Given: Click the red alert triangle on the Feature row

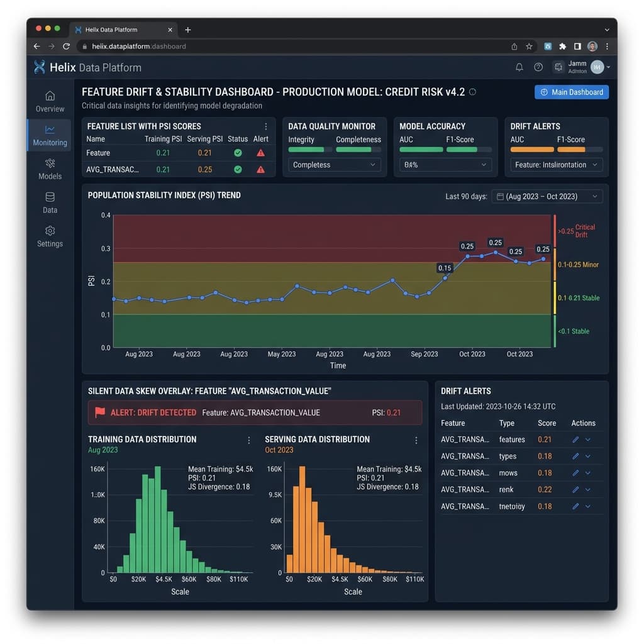Looking at the screenshot, I should tap(261, 152).
